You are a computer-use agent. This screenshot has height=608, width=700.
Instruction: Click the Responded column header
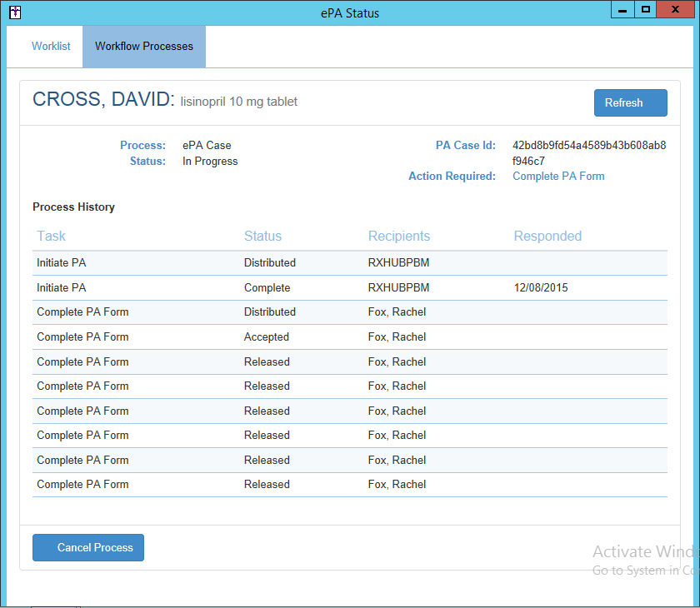[x=547, y=237]
